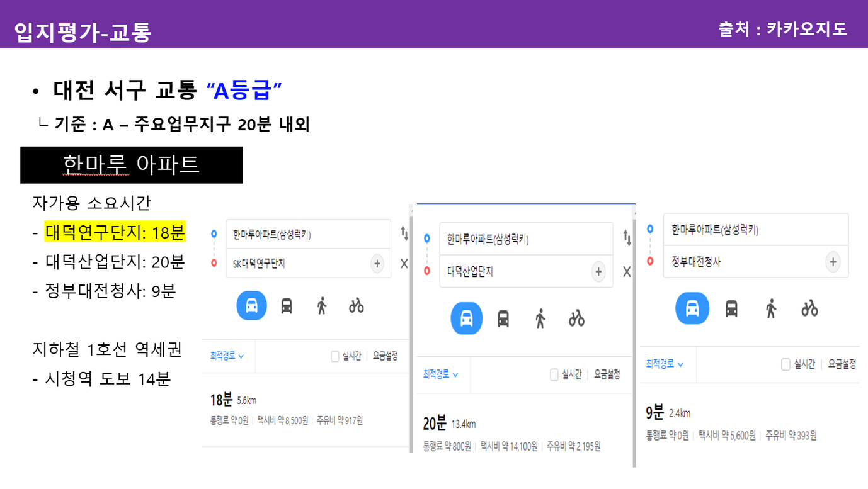The width and height of the screenshot is (868, 489).
Task: Open 요금설정 in 20분 route panel
Action: [x=607, y=374]
